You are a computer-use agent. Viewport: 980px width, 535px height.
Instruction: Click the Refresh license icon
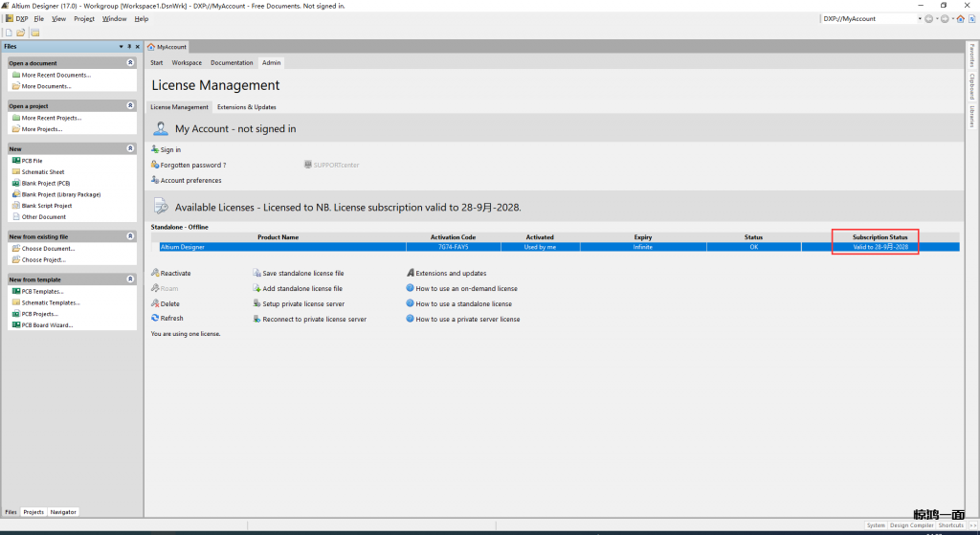click(155, 319)
